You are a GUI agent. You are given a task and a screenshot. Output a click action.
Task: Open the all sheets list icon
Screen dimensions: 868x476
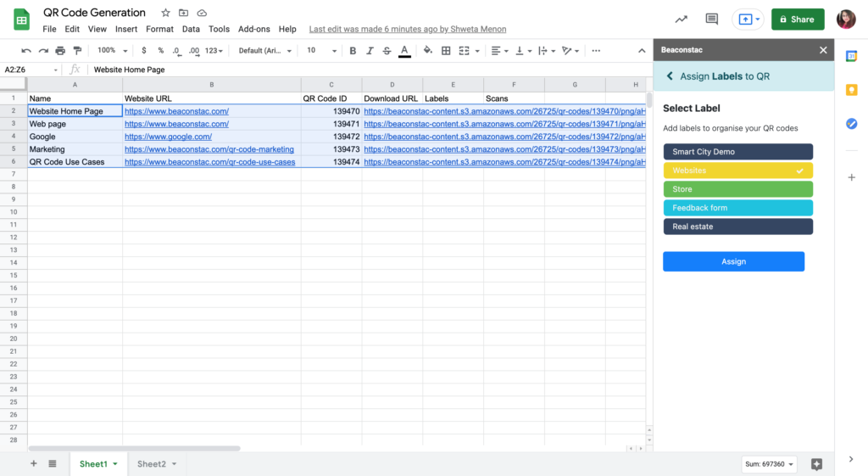click(52, 464)
